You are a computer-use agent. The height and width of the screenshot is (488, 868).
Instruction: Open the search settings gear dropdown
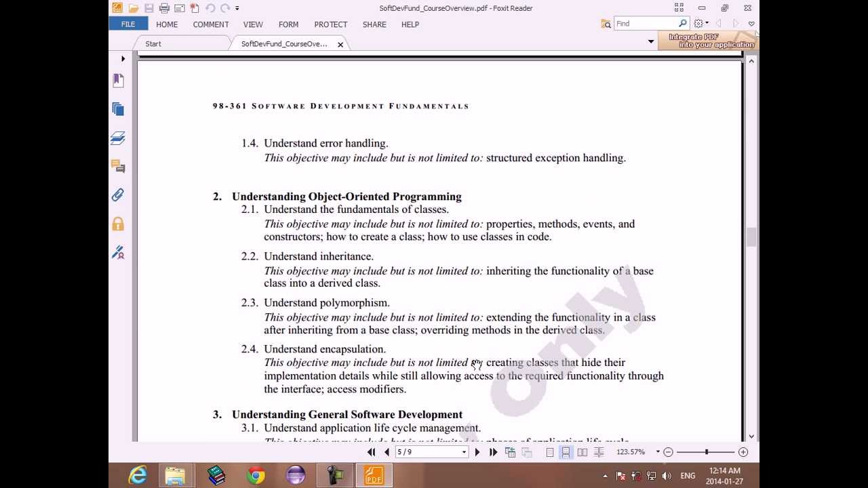pyautogui.click(x=701, y=24)
